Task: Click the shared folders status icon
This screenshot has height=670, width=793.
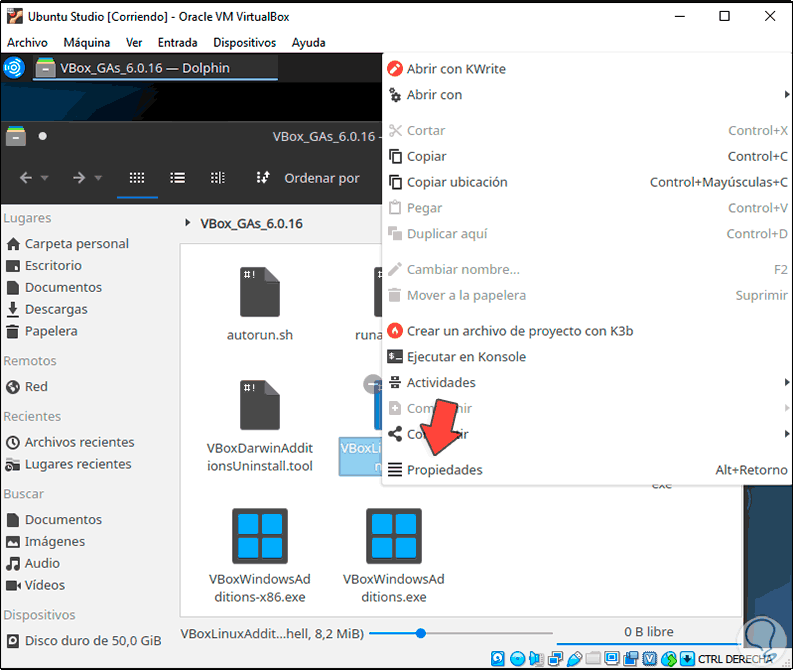Action: click(593, 658)
